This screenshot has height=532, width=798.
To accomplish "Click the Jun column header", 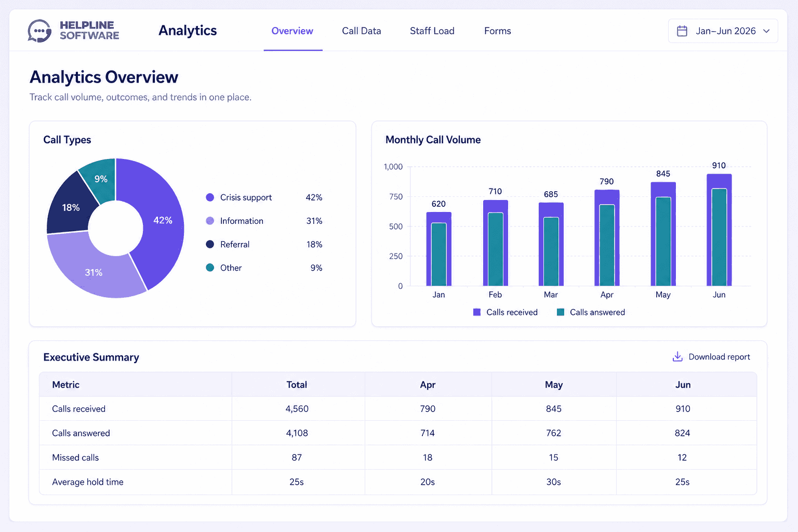I will pos(683,384).
